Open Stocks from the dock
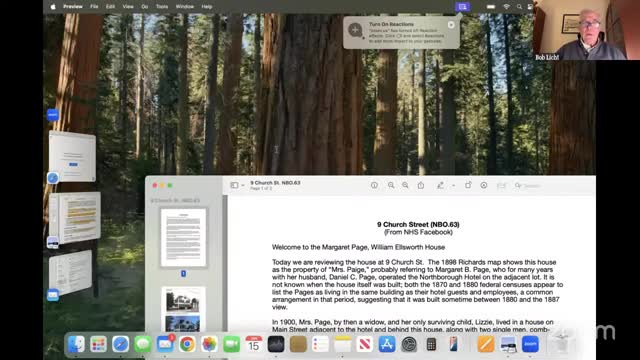Screen dimensions: 640x360 (x=276, y=344)
